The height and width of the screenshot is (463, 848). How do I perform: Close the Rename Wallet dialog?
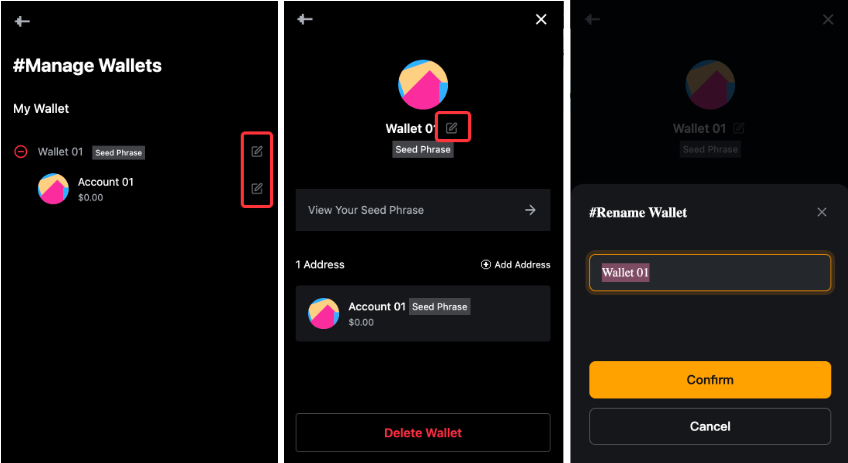822,212
